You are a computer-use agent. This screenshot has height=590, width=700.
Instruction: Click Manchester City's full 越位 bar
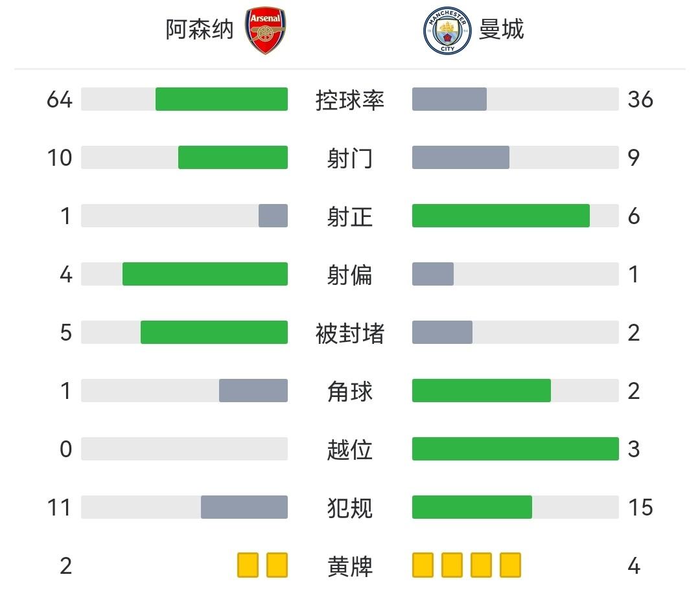click(x=515, y=449)
